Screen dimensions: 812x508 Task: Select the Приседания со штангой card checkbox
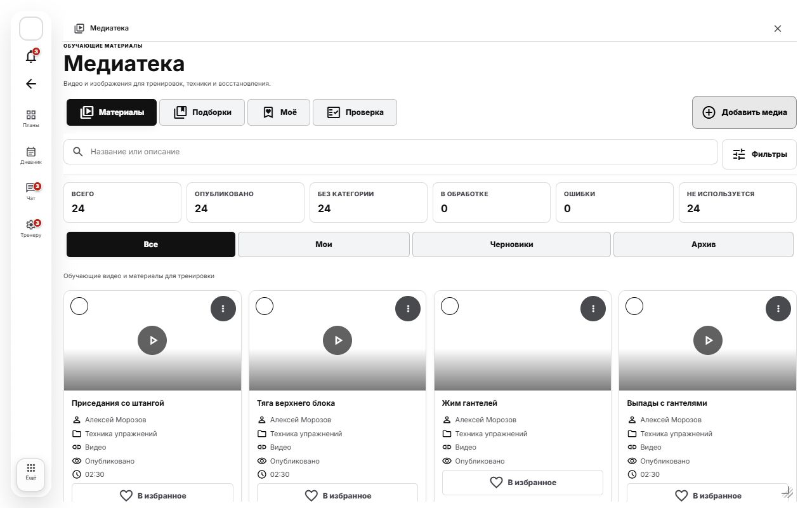coord(79,306)
